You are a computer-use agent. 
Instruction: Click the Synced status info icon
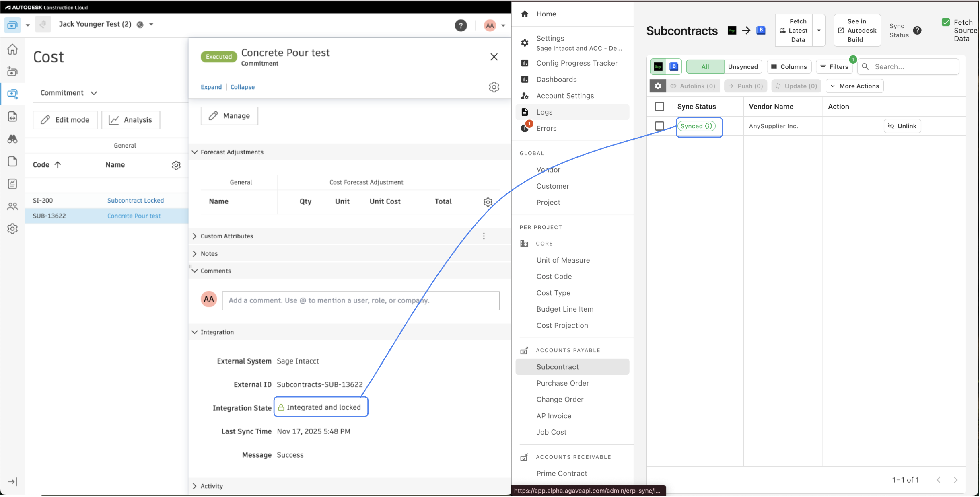[x=709, y=126]
